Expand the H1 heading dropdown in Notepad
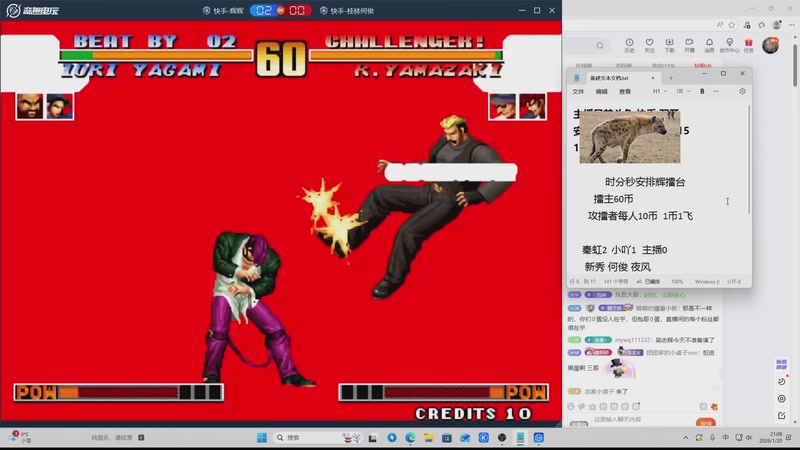 pos(660,91)
